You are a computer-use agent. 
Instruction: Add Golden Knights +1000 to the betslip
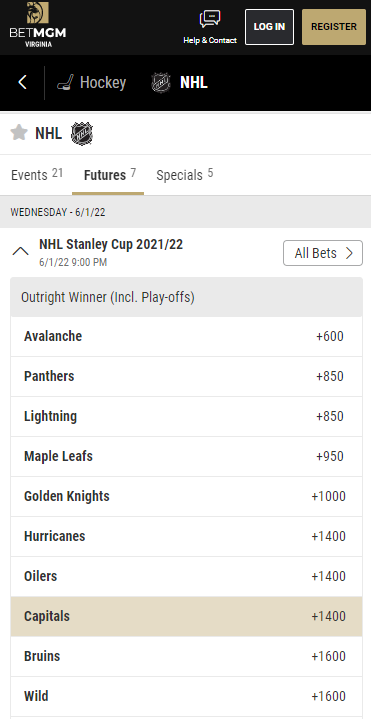[186, 496]
